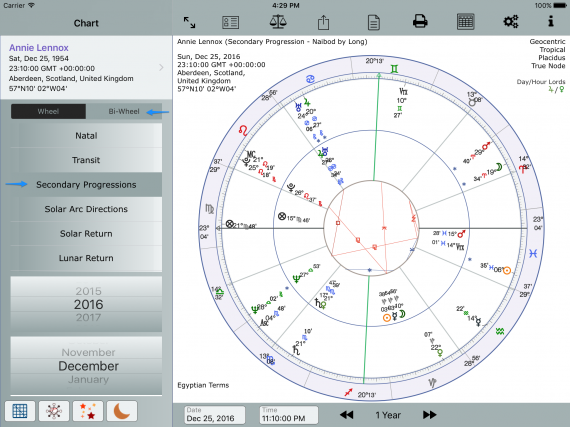The width and height of the screenshot is (570, 427).
Task: Select Transit chart type
Action: 86,160
